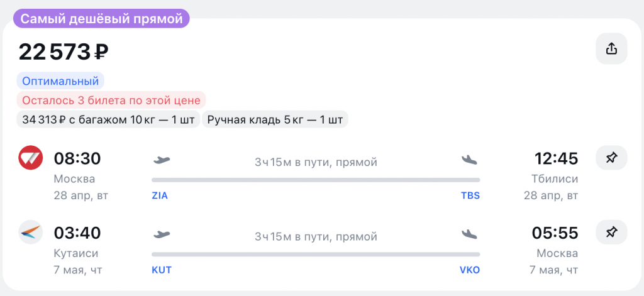644x296 pixels.
Task: Open the KUT airport code link
Action: (x=162, y=270)
